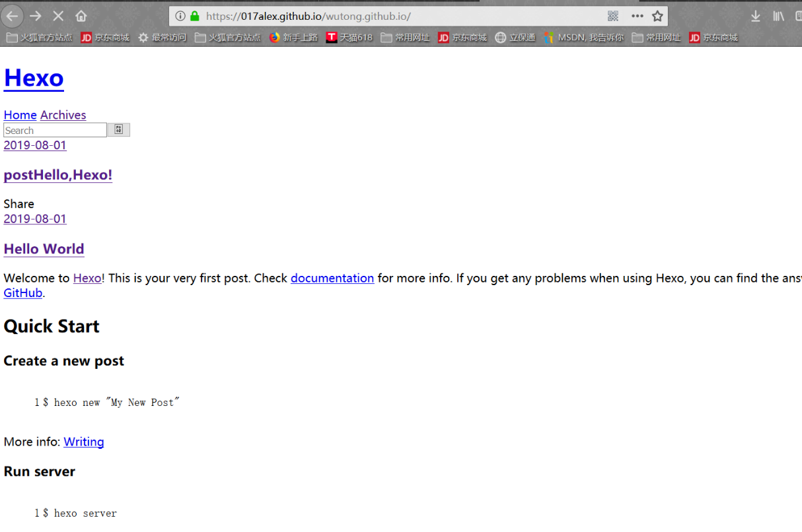Open first 常用网址 bookmark folder after 天猫618
Image resolution: width=802 pixels, height=532 pixels.
click(406, 38)
